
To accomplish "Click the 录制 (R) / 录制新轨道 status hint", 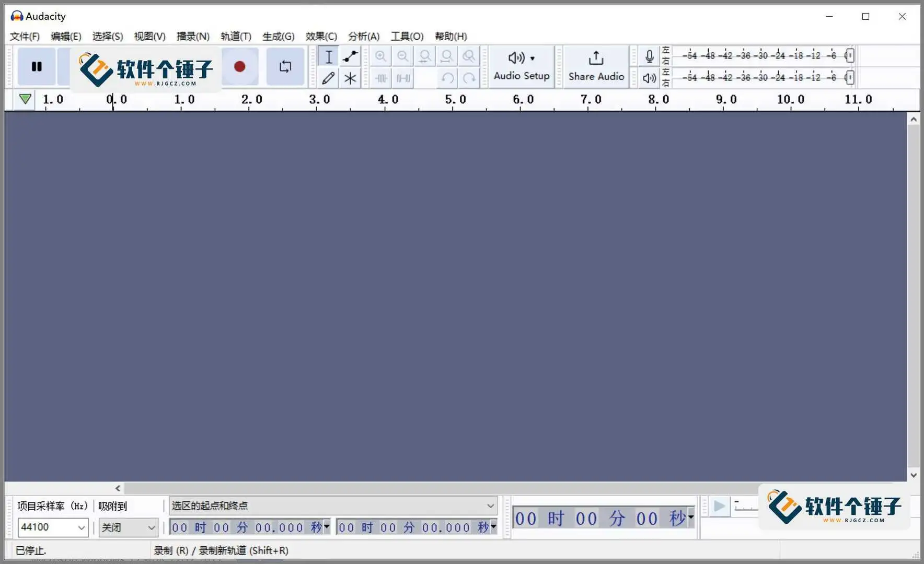I will pyautogui.click(x=221, y=550).
